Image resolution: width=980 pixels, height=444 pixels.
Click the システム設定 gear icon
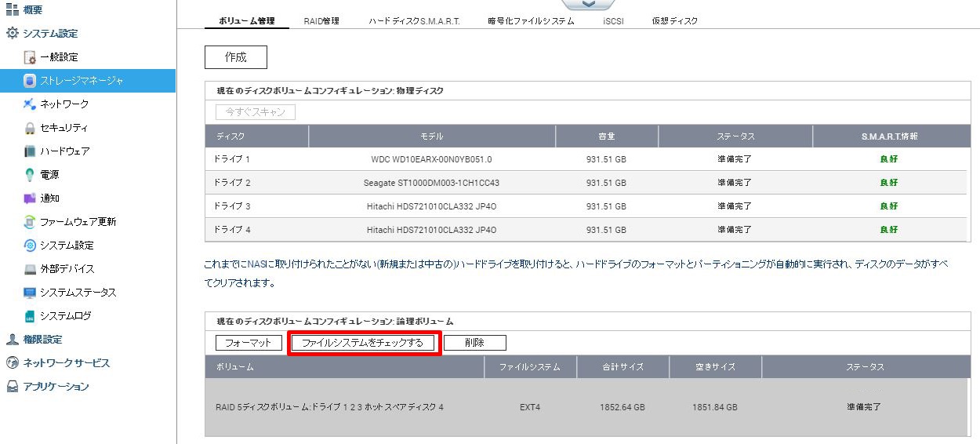click(12, 33)
